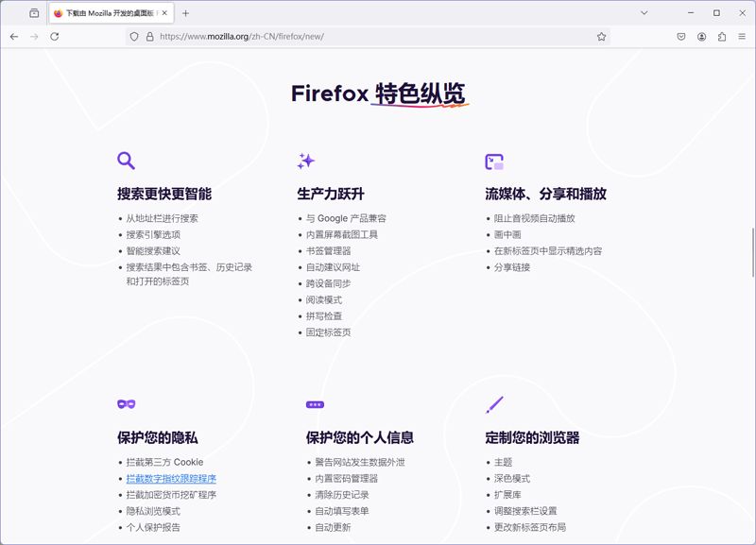Click the padlock site security icon
Viewport: 756px width, 545px height.
pyautogui.click(x=150, y=37)
